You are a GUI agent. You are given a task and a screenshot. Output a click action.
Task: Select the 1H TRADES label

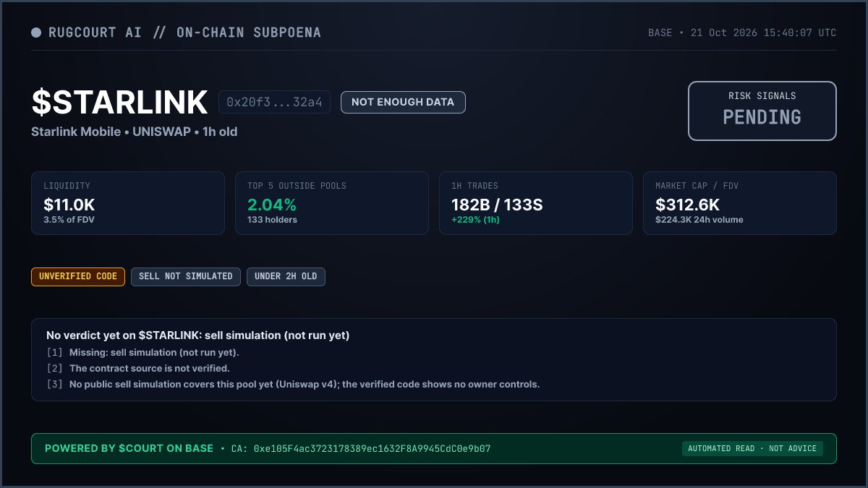click(x=475, y=186)
